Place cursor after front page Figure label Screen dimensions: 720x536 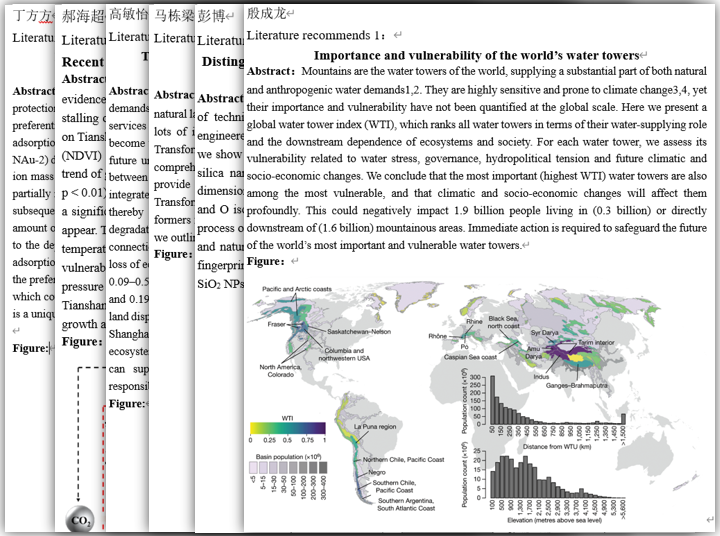click(288, 262)
